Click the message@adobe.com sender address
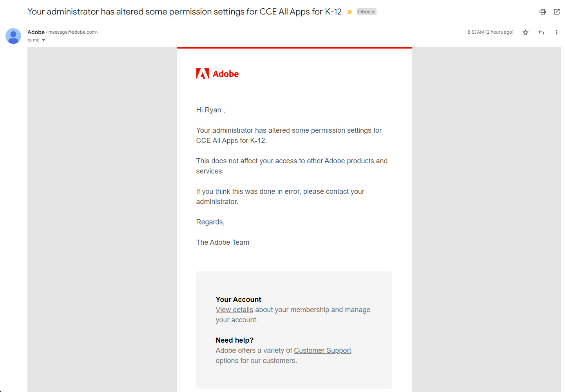This screenshot has width=565, height=392. [72, 32]
